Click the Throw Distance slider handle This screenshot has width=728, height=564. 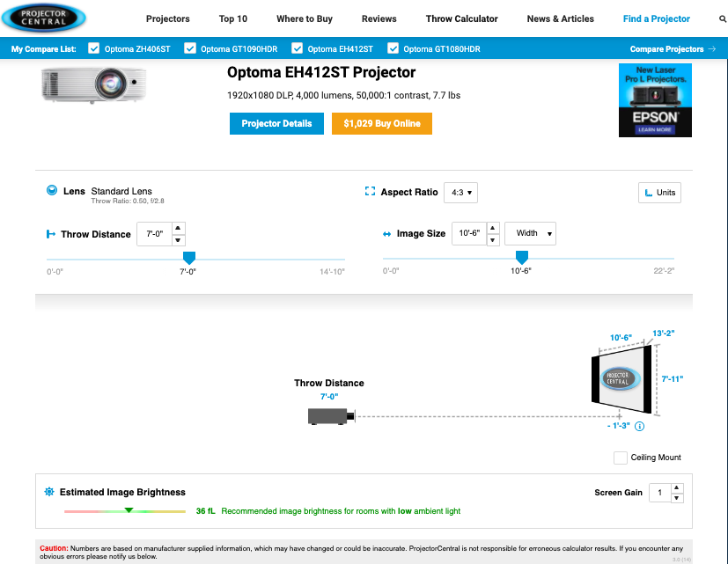[x=189, y=258]
